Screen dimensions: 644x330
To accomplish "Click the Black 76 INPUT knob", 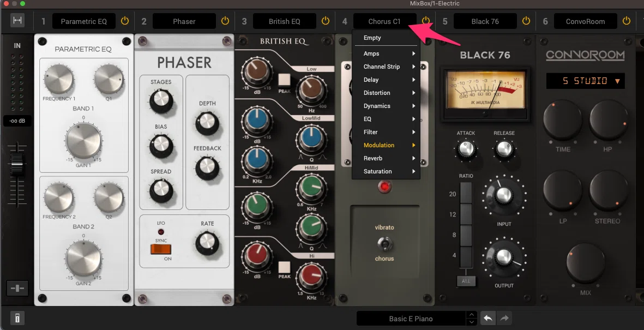I will 504,195.
